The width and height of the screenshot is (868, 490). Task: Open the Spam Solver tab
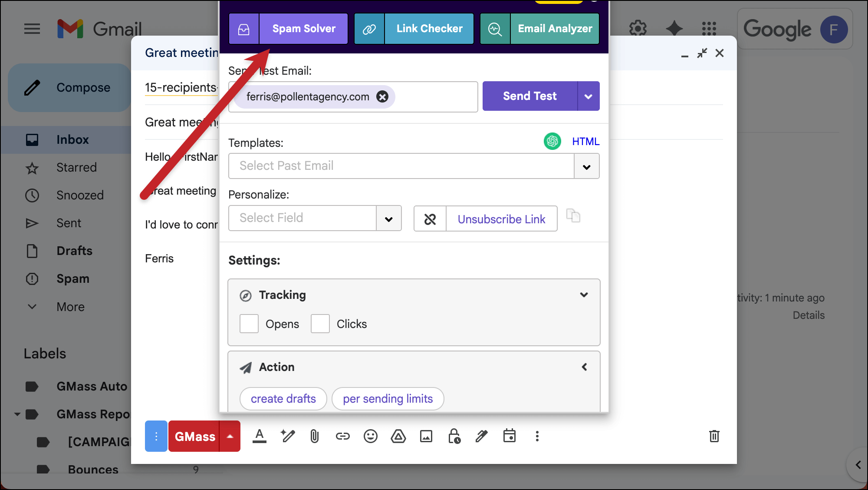303,29
